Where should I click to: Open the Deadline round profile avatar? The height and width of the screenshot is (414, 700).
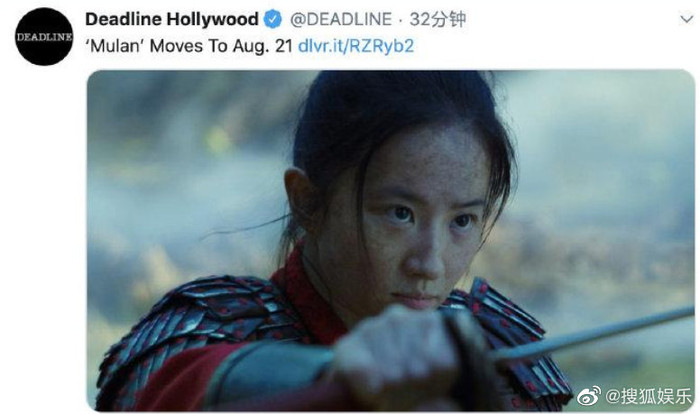click(44, 37)
